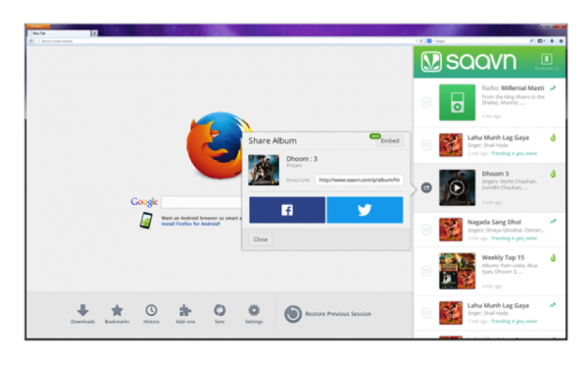Open Sync from Firefox start page
The height and width of the screenshot is (367, 588).
(x=220, y=314)
